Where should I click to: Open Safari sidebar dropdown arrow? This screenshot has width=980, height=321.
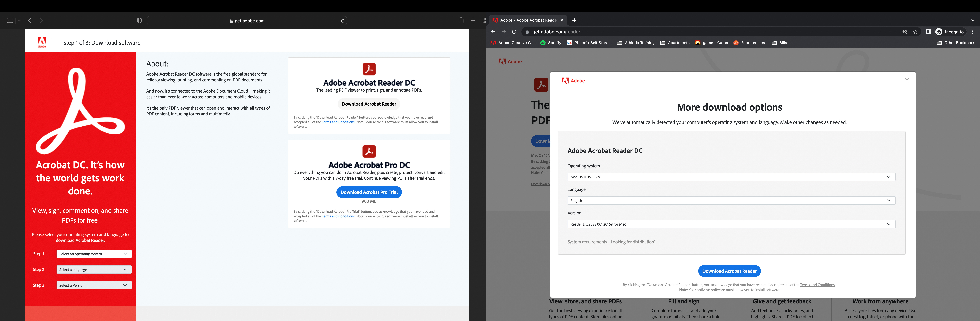[19, 21]
